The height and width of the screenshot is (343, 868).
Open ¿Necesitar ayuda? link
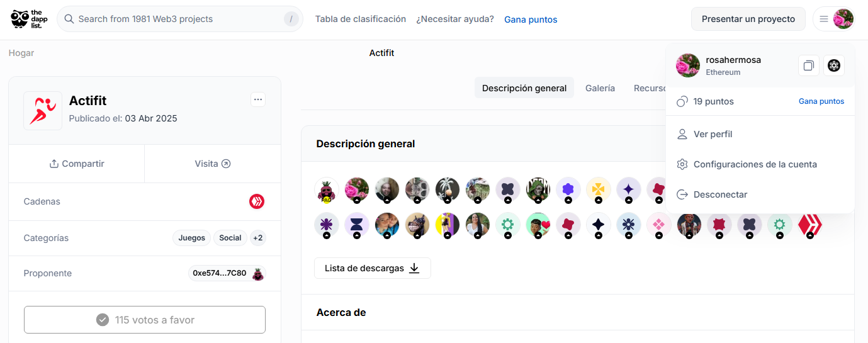tap(455, 19)
